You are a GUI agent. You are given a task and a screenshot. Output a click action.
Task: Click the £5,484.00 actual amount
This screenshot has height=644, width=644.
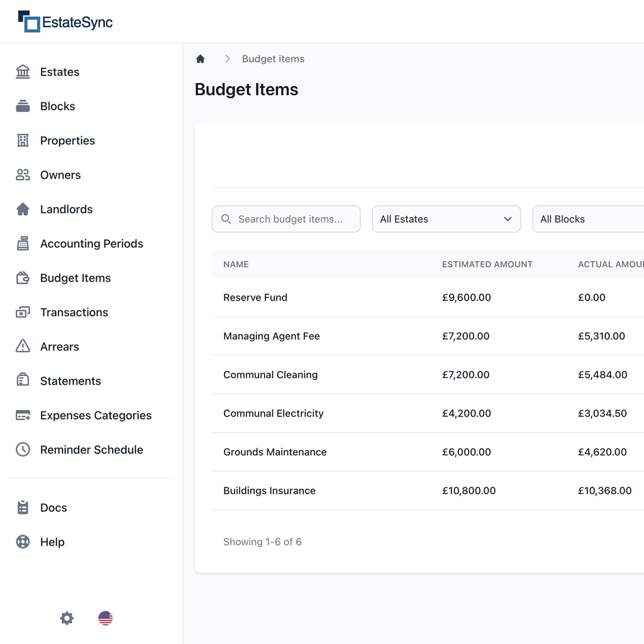603,375
